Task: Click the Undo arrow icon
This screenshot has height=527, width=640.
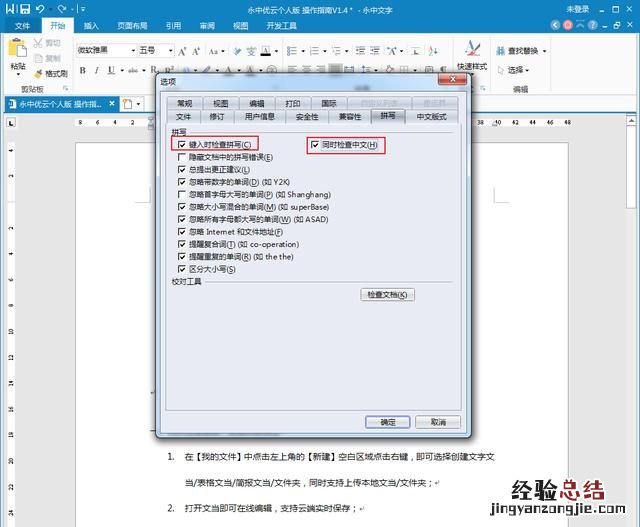Action: (40, 9)
